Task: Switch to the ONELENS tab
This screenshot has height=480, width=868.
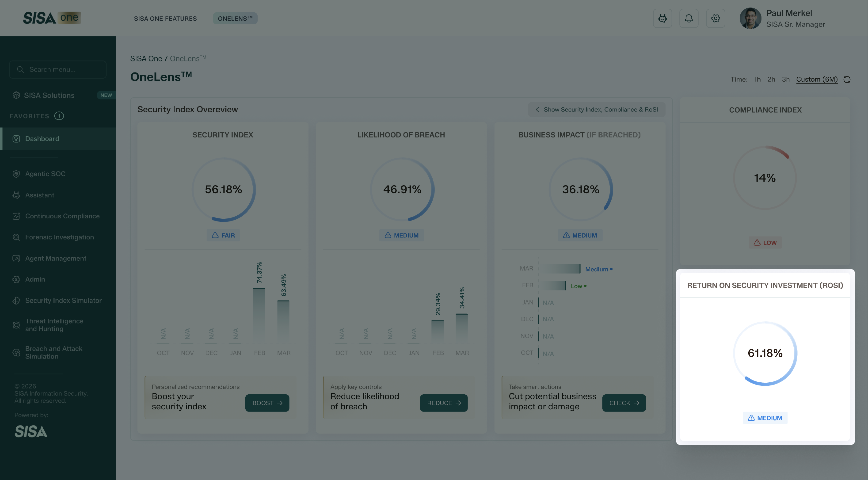Action: (x=235, y=19)
